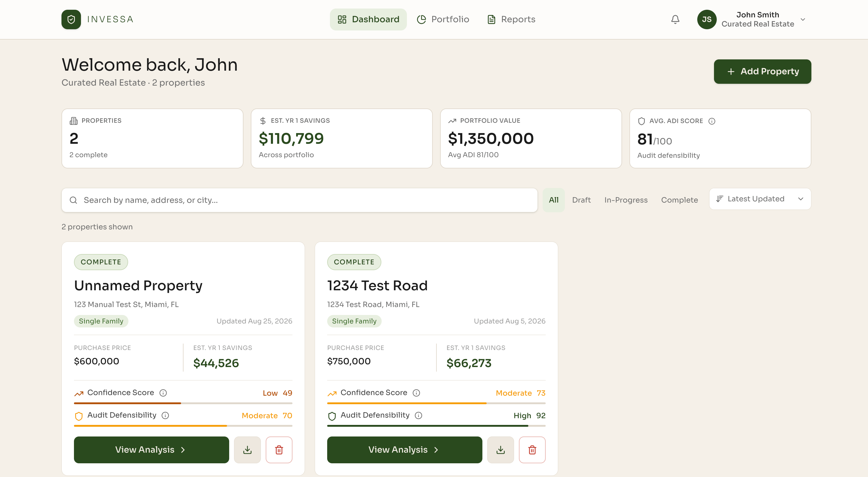Image resolution: width=868 pixels, height=477 pixels.
Task: Click info icon beside Avg. ADI Score
Action: [712, 121]
